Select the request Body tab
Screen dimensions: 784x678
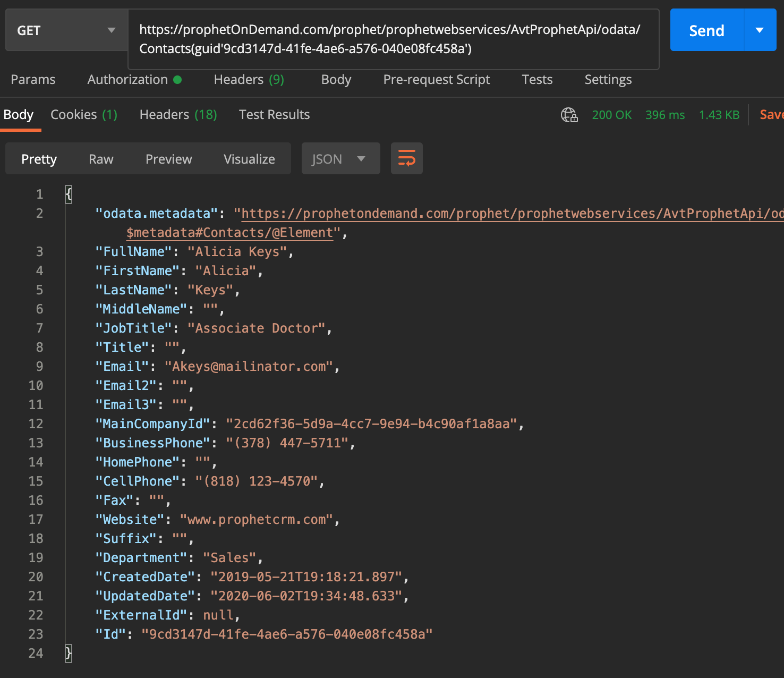click(336, 80)
